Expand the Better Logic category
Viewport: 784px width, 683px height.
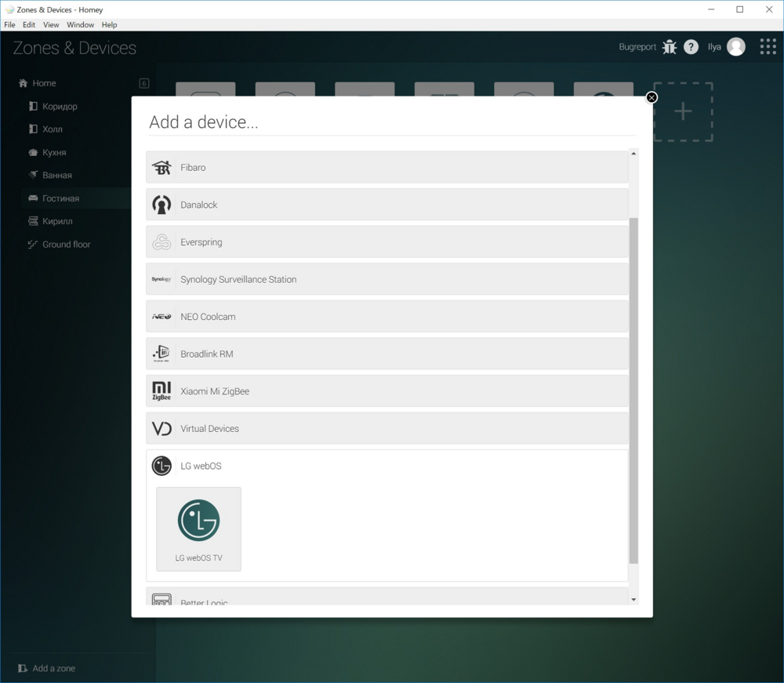387,597
